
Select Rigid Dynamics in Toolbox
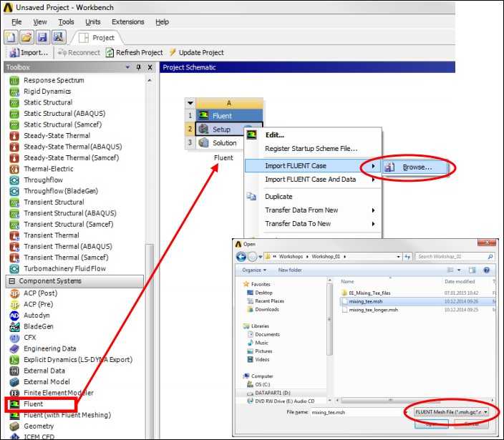47,92
